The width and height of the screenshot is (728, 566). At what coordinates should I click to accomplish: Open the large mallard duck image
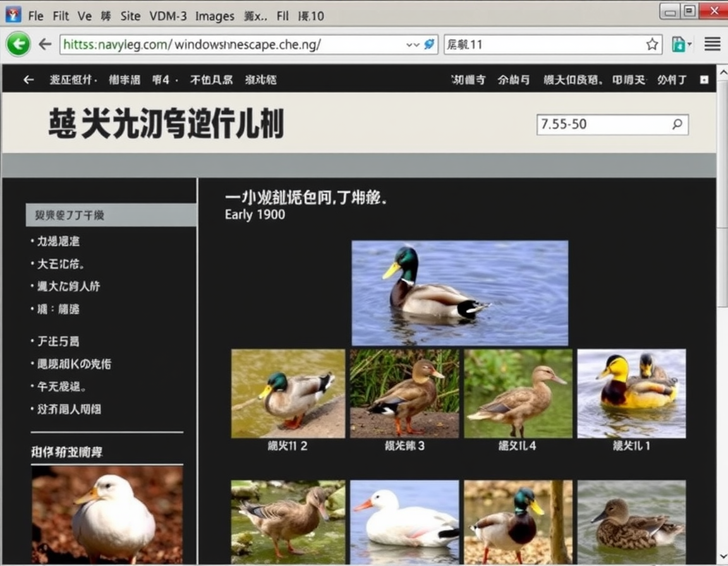[459, 292]
